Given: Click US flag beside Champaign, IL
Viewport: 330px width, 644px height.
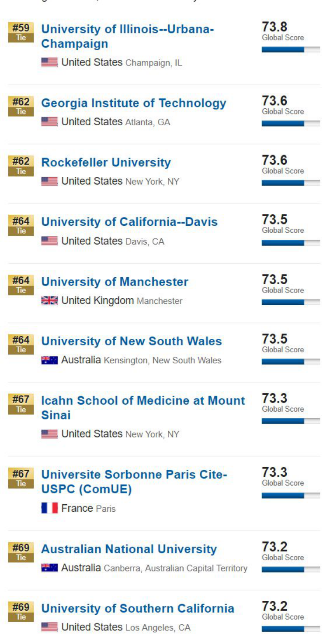Looking at the screenshot, I should [49, 62].
